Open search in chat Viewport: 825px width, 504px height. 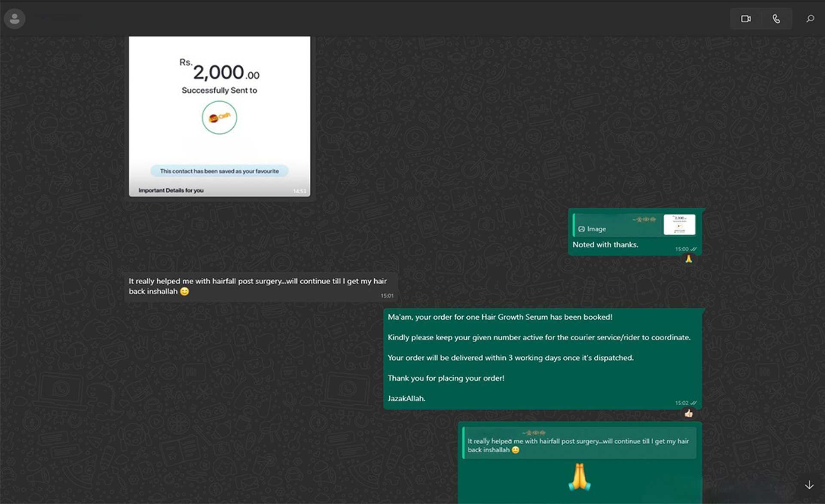(x=810, y=19)
